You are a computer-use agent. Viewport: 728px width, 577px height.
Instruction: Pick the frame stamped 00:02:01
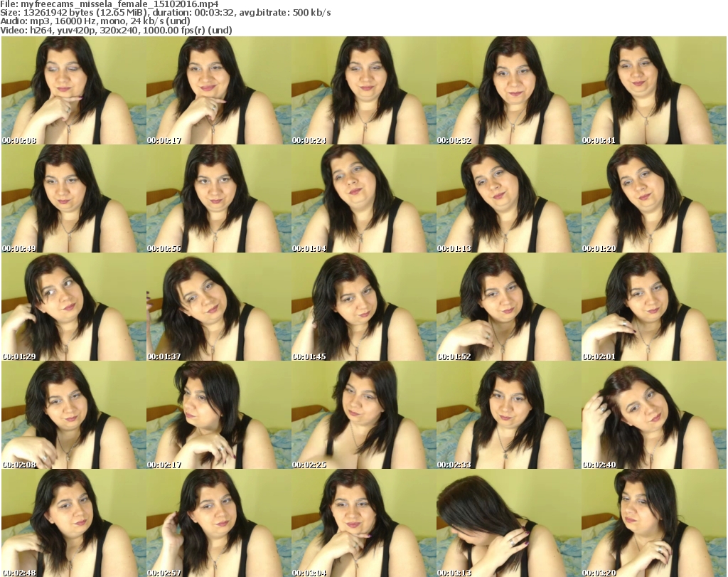tap(654, 307)
